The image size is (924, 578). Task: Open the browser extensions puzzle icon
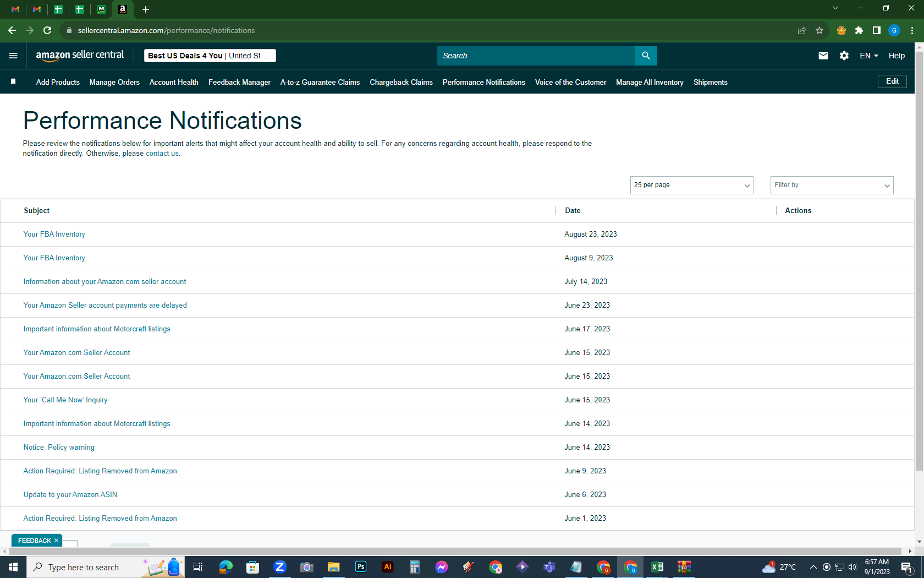[x=859, y=30]
